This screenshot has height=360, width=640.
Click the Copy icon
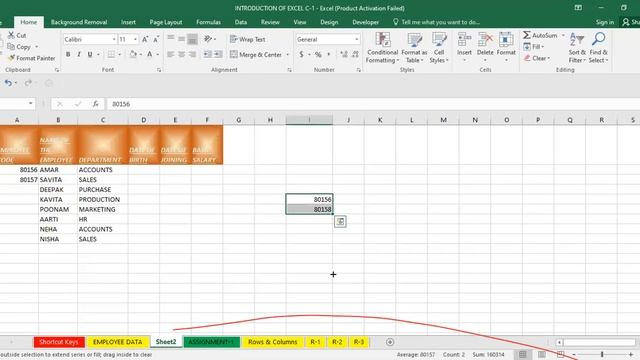point(11,47)
